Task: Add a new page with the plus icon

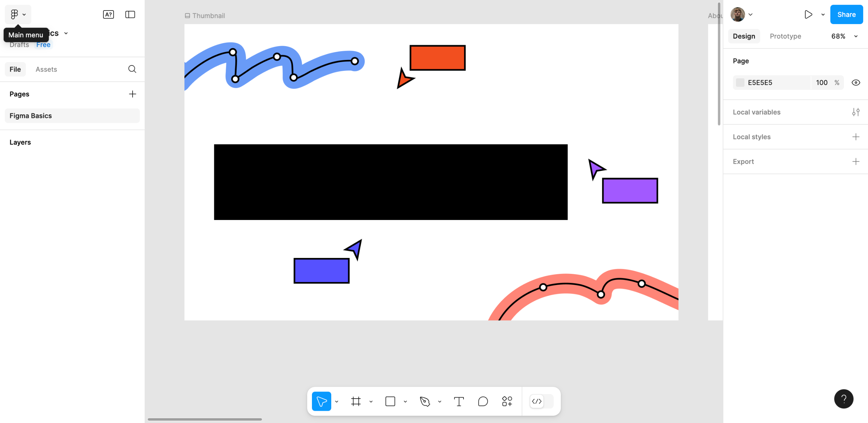Action: (133, 94)
